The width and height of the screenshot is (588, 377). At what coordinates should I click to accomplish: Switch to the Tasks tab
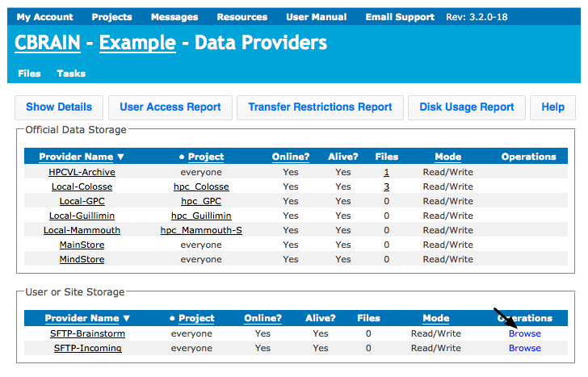pos(71,73)
